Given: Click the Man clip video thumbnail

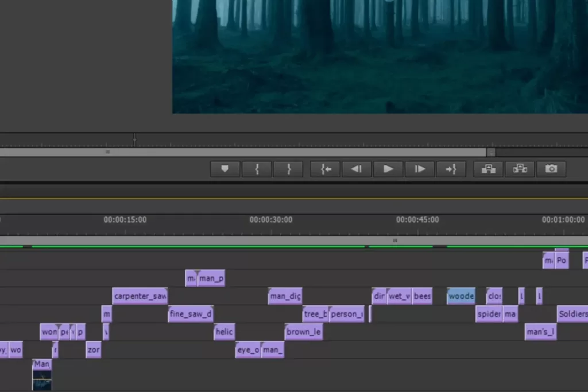Looking at the screenshot, I should coord(42,379).
